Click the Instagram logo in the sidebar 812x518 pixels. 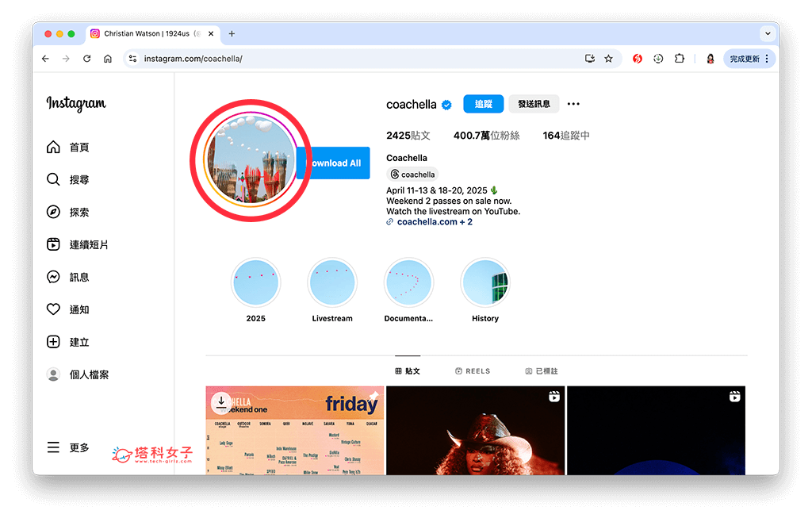pyautogui.click(x=76, y=104)
